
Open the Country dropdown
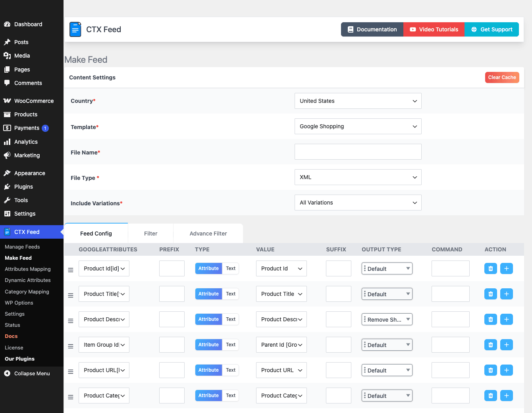pyautogui.click(x=358, y=101)
